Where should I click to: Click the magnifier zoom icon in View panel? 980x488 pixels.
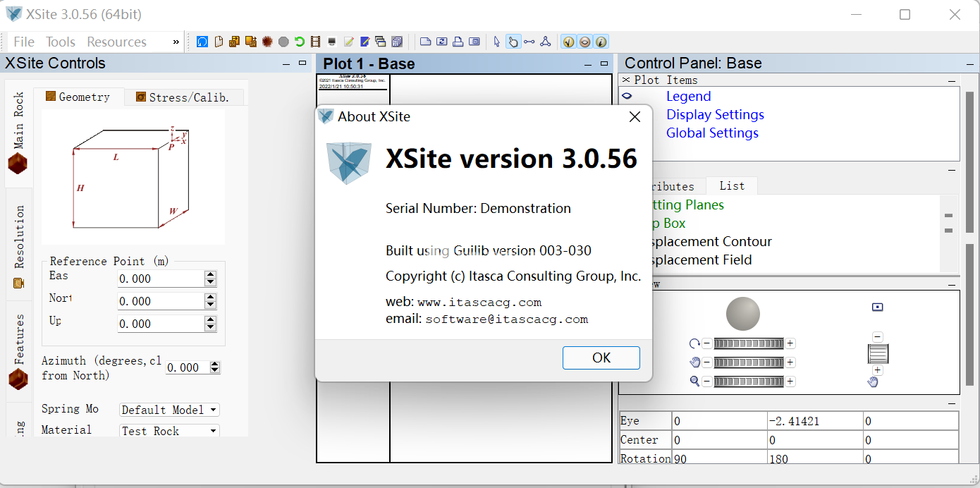[694, 382]
